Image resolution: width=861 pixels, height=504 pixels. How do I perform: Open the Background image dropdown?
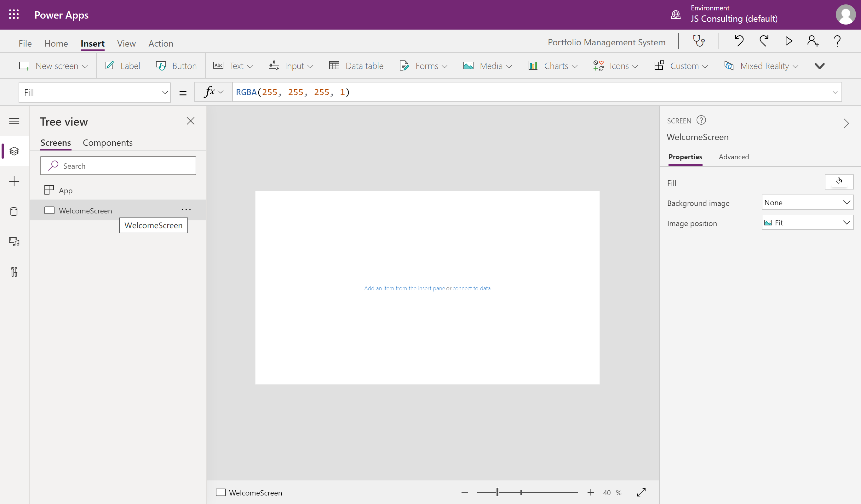tap(807, 202)
